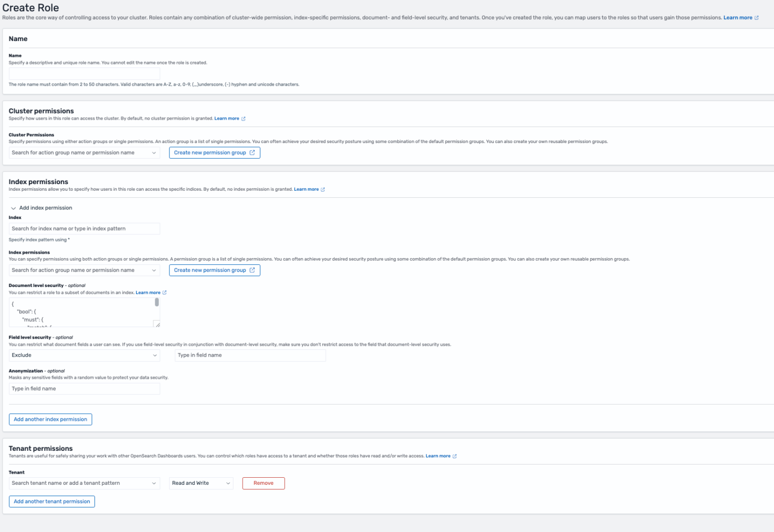Click the Field level security field name input
This screenshot has height=532, width=774.
click(x=250, y=356)
